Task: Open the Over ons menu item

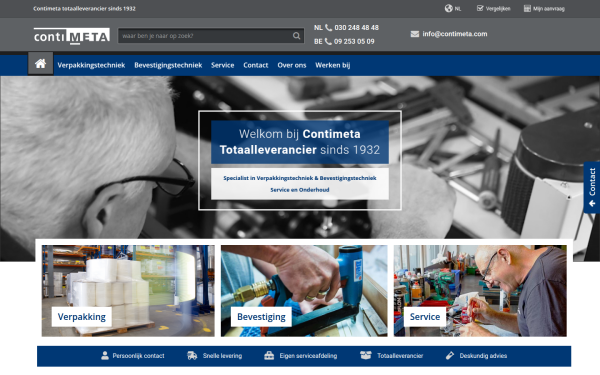Action: tap(292, 65)
